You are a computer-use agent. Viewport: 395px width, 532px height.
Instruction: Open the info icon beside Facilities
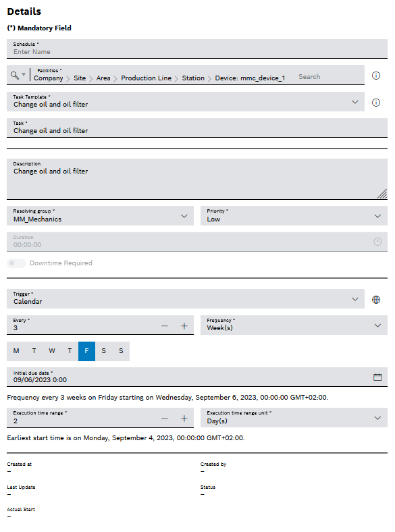(376, 76)
